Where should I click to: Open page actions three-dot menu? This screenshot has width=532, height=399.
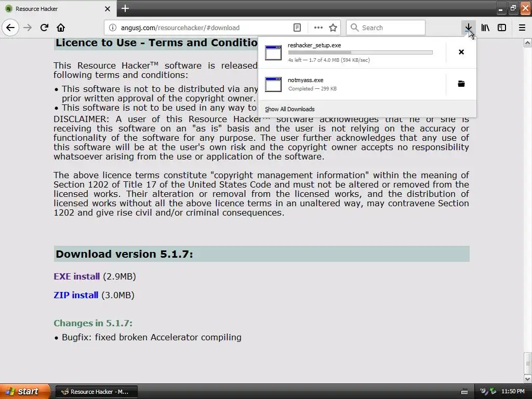(318, 28)
